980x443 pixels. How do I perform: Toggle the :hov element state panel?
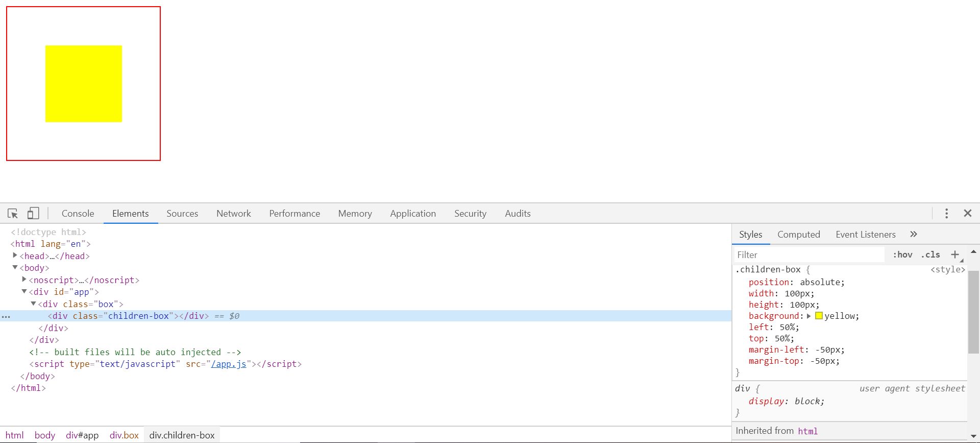[x=902, y=254]
